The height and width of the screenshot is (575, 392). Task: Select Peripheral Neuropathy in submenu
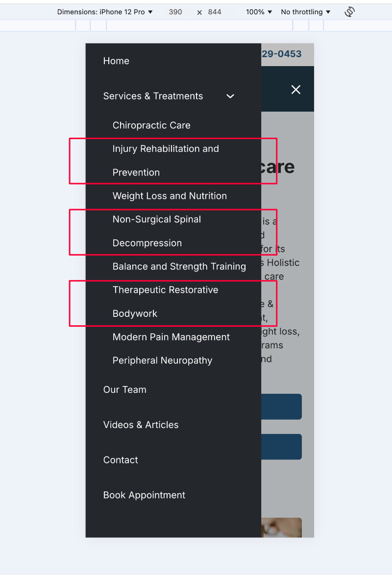coord(162,360)
